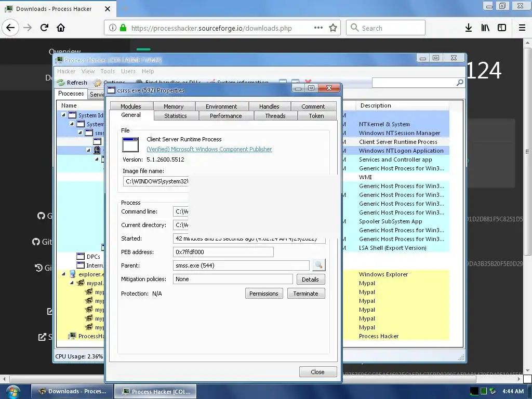Click the Close button of Properties dialog
The height and width of the screenshot is (399, 532).
318,372
